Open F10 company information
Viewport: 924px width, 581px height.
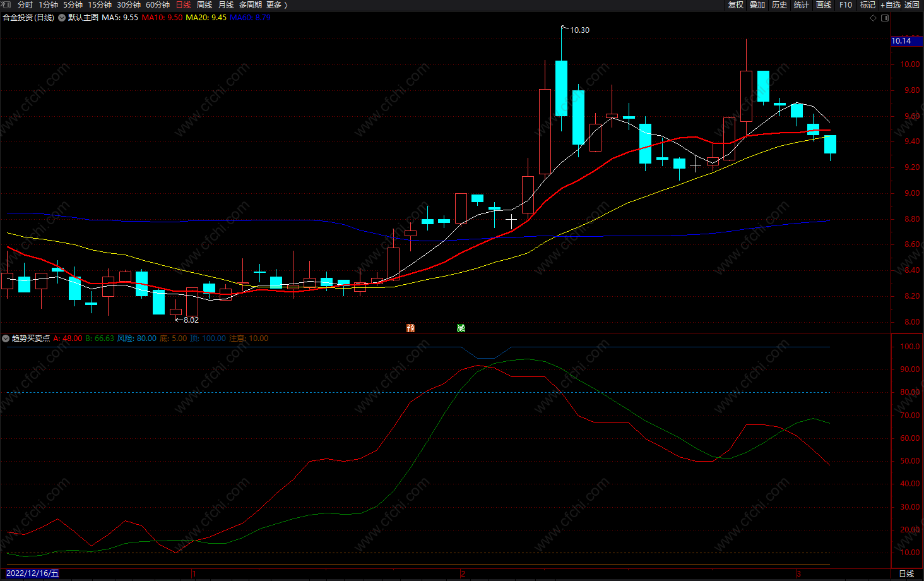pos(846,5)
